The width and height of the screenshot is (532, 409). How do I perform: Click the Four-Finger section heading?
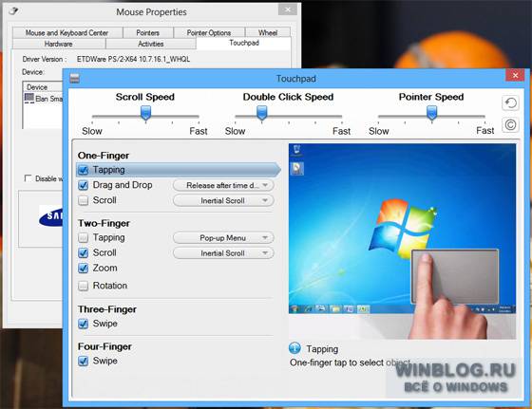pos(104,346)
